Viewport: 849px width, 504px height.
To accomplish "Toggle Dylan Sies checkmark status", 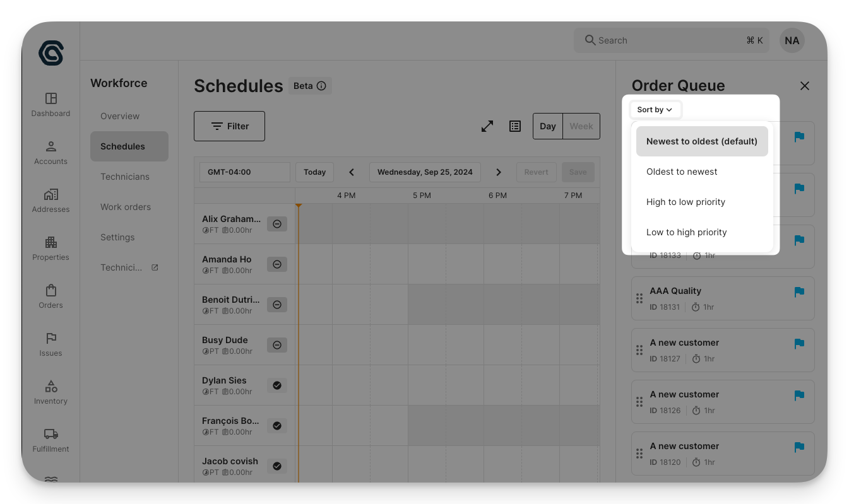I will 277,385.
